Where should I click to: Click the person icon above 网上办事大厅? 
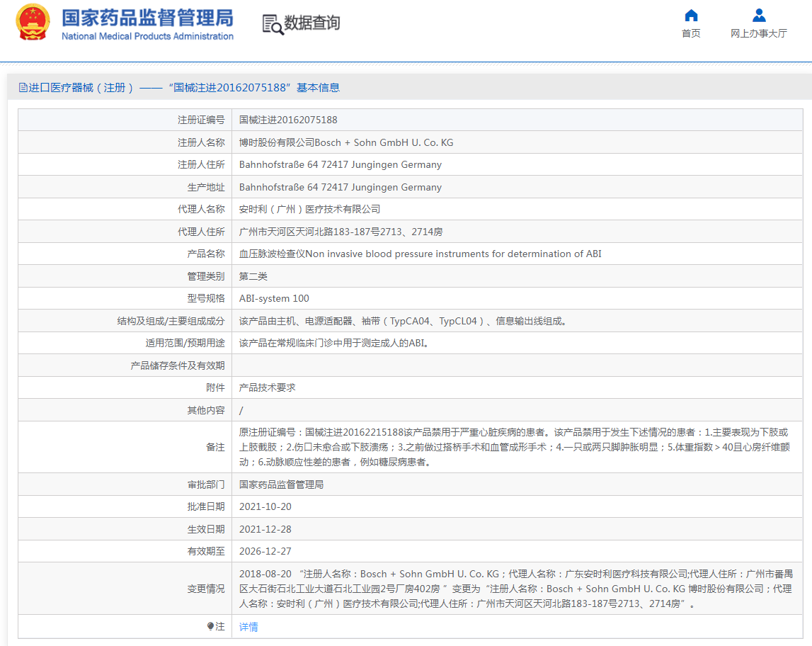point(758,16)
